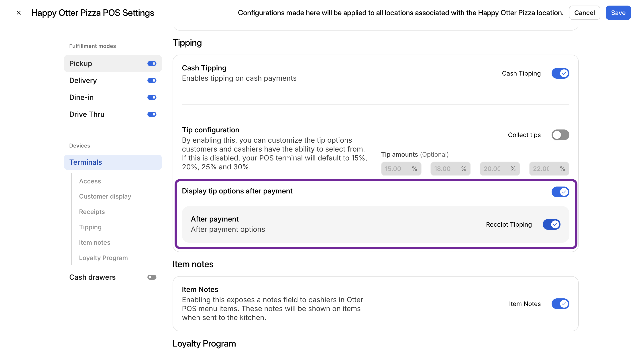Click the 'Happy Otter Pizza POS Settings' title

pos(92,13)
